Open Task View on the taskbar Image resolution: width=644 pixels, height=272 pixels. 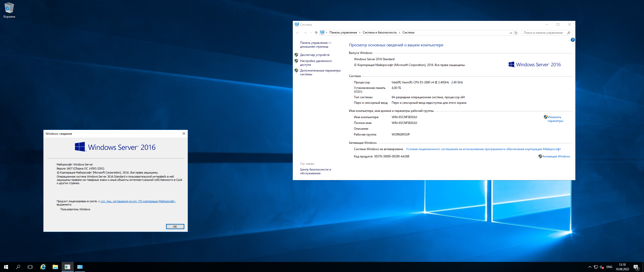click(x=30, y=267)
